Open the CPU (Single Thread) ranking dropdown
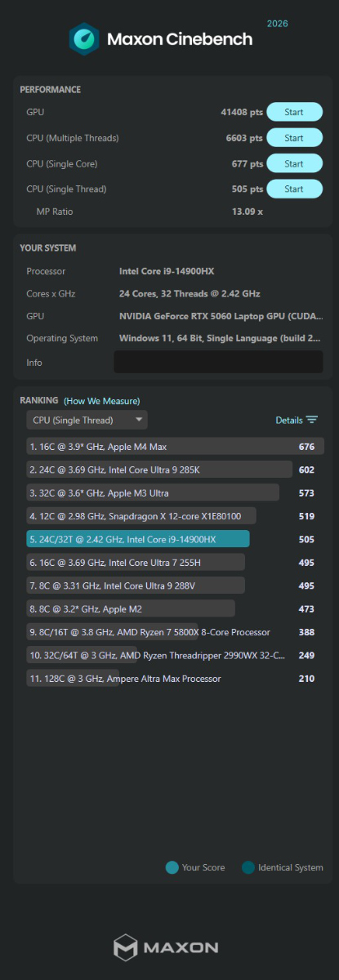Image resolution: width=339 pixels, height=980 pixels. (87, 420)
